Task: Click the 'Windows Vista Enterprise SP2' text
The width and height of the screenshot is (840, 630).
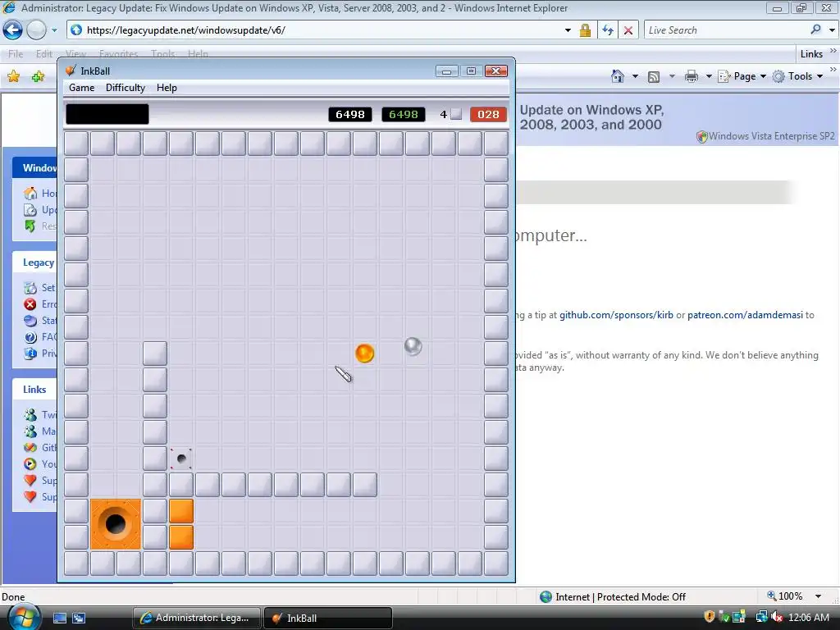Action: tap(771, 136)
